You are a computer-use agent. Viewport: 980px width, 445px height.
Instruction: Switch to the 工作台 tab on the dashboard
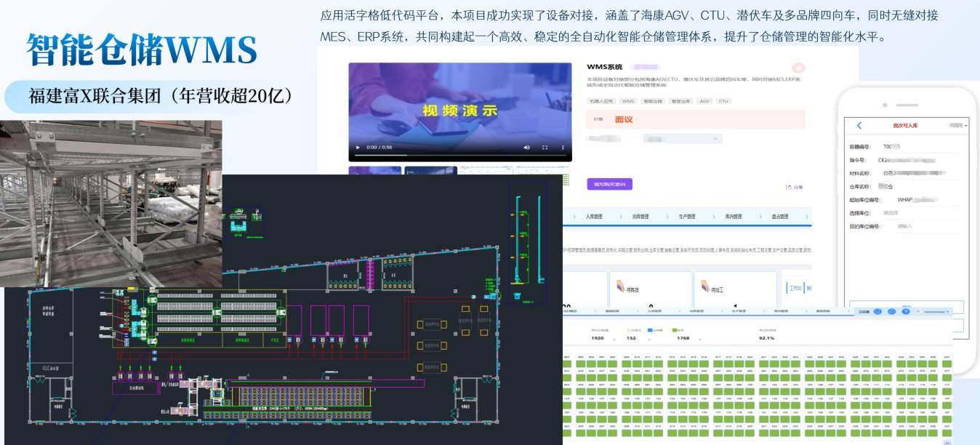(796, 287)
